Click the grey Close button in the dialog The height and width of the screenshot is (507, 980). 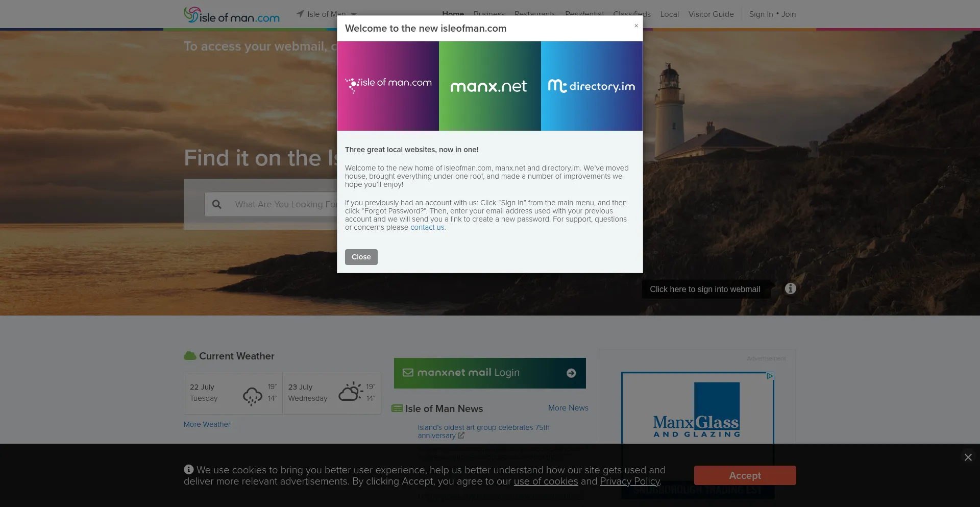[361, 257]
